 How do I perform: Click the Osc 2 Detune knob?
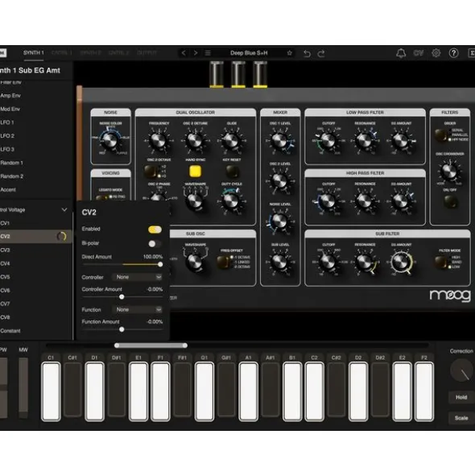point(195,141)
